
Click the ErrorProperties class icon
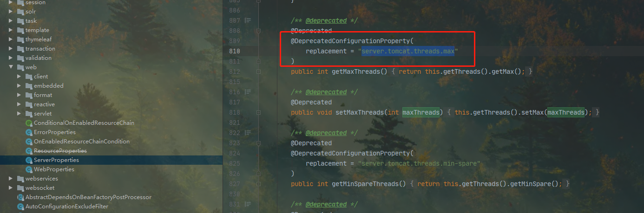29,132
